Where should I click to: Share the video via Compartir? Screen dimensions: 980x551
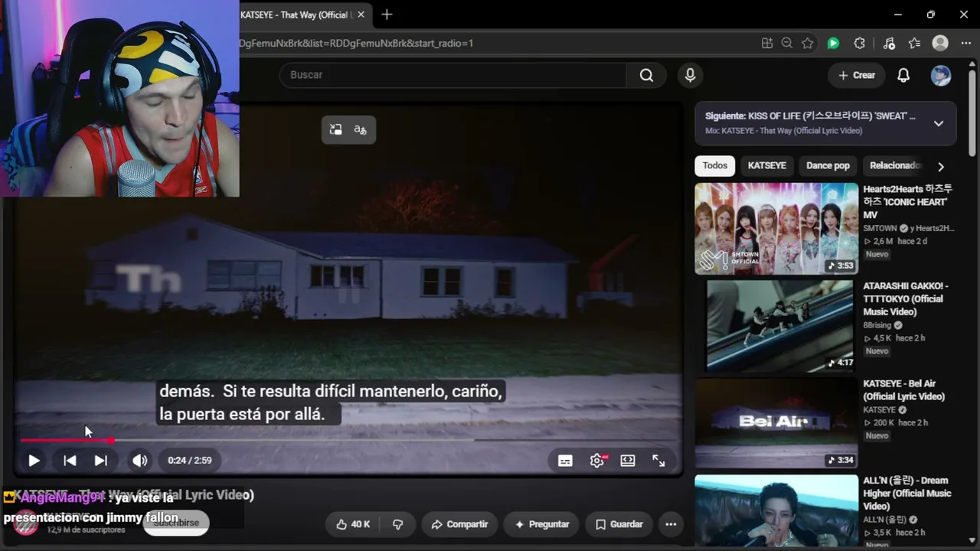coord(459,524)
